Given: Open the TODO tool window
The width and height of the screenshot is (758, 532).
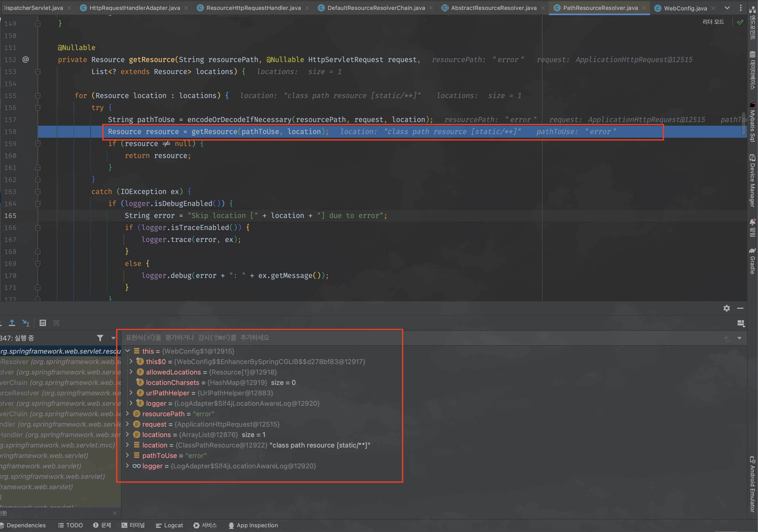Looking at the screenshot, I should coord(70,525).
